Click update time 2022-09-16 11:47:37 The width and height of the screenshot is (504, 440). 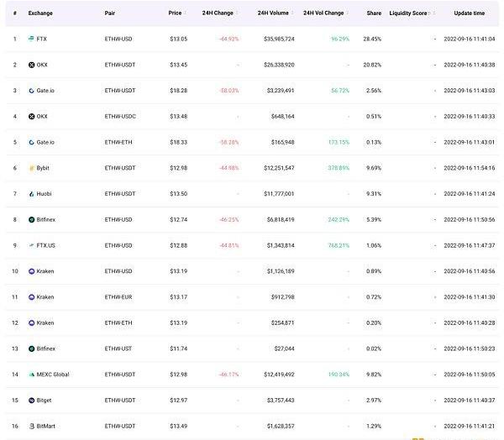470,245
